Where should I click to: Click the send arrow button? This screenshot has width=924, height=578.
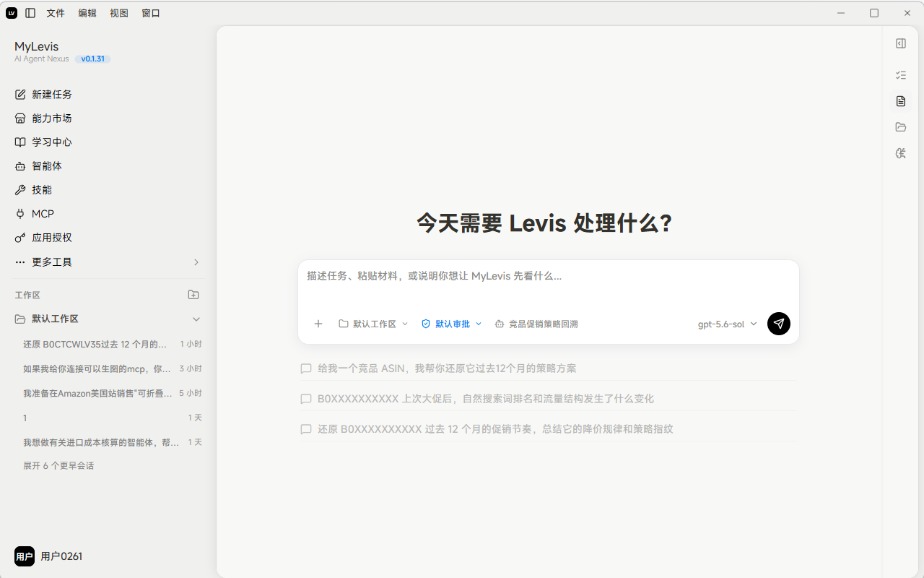coord(779,324)
